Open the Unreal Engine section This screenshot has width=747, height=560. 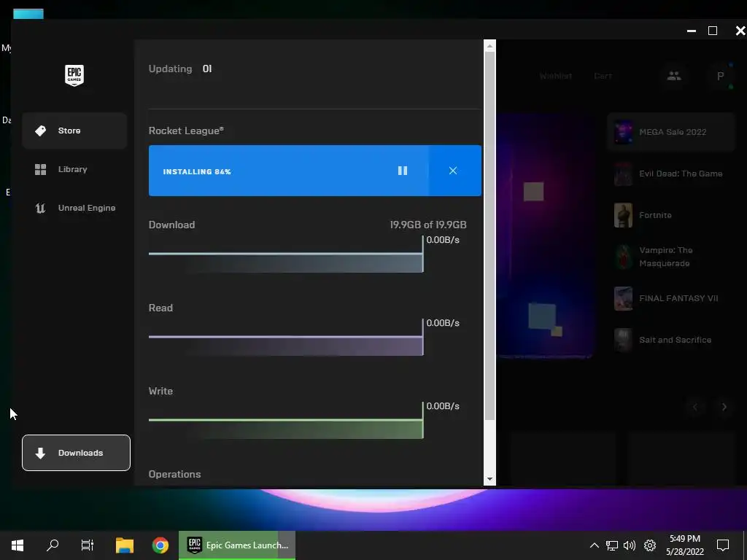[x=74, y=208]
